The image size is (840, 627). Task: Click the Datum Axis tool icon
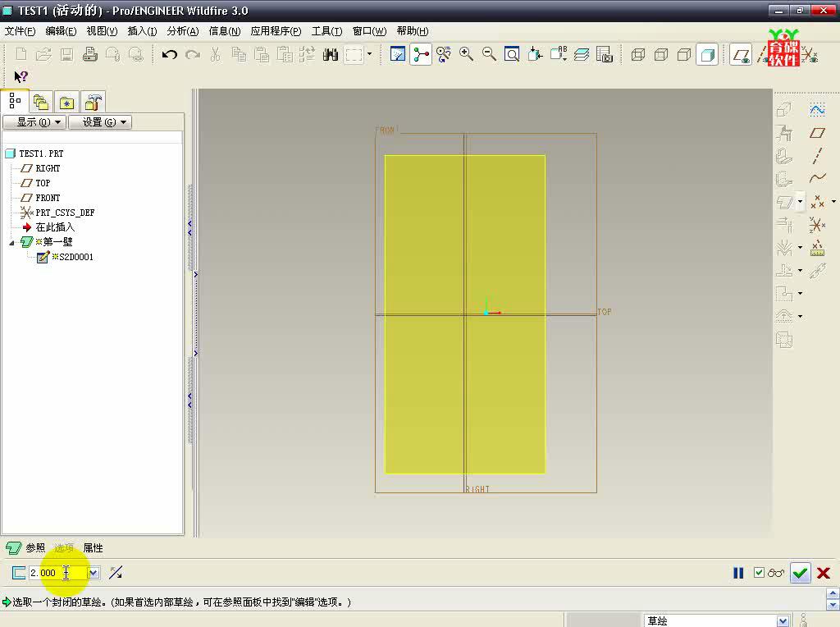[x=818, y=156]
